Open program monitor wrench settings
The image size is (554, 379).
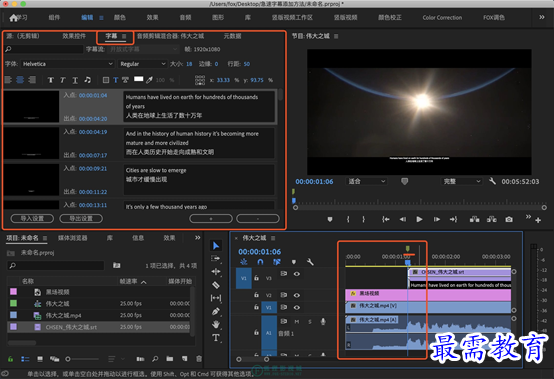click(x=492, y=181)
